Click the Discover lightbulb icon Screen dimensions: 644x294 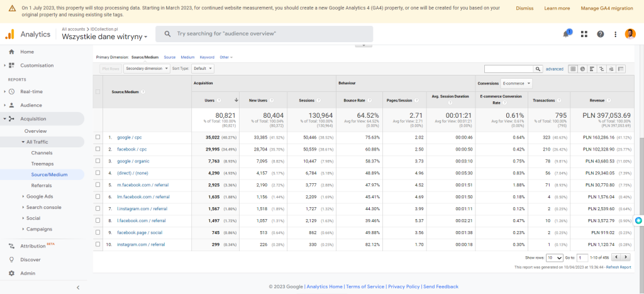[x=11, y=259]
